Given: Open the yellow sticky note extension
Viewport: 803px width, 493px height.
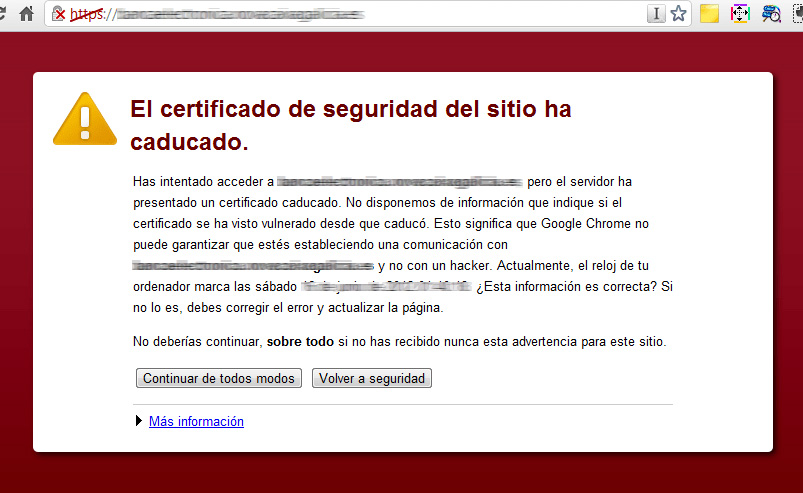Looking at the screenshot, I should click(709, 14).
